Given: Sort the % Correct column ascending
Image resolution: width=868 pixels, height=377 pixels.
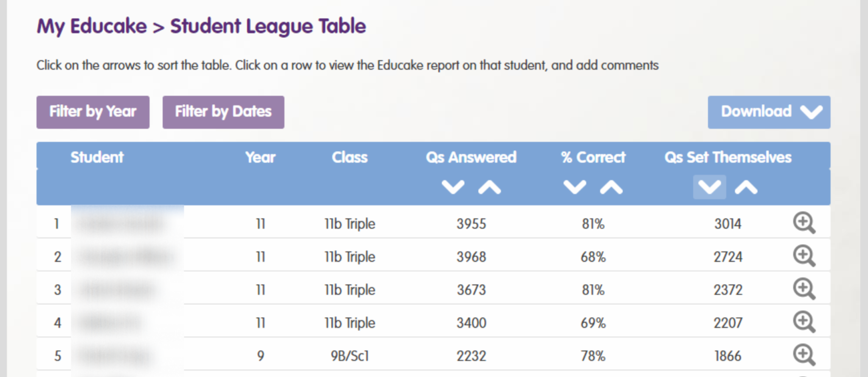Looking at the screenshot, I should click(x=610, y=186).
